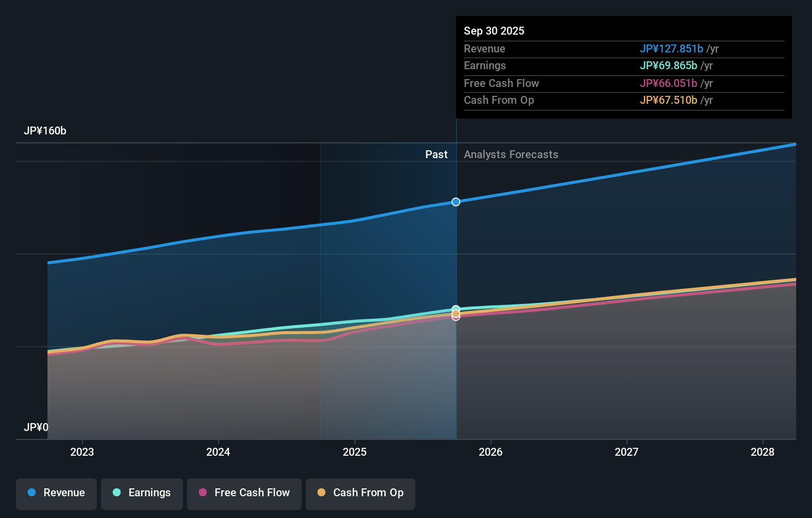812x518 pixels.
Task: Expand the Analysts Forecasts region
Action: coord(511,154)
